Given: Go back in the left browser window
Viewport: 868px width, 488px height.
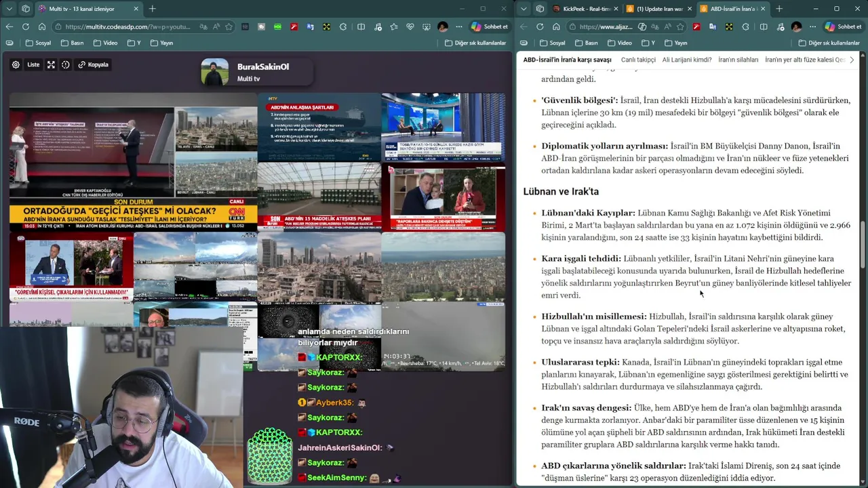Looking at the screenshot, I should [x=9, y=26].
